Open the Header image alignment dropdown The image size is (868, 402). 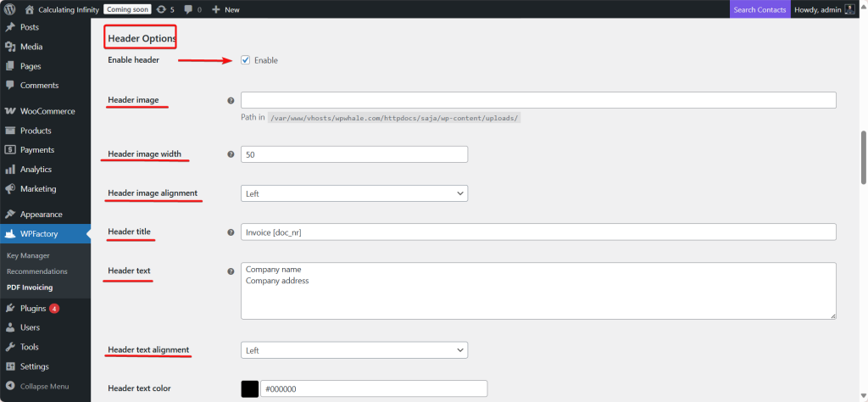(353, 193)
